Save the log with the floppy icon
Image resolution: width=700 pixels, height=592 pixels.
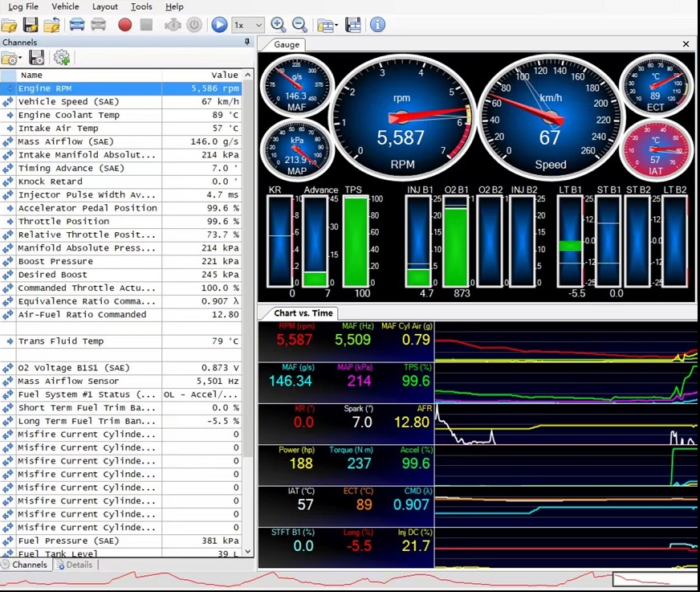(x=31, y=25)
